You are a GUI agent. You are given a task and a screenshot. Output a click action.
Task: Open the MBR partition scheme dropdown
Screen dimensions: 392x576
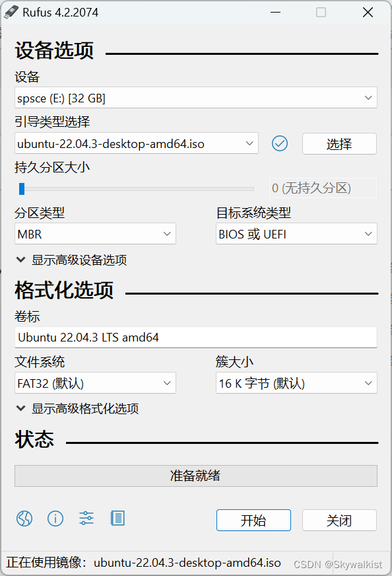[x=95, y=234]
